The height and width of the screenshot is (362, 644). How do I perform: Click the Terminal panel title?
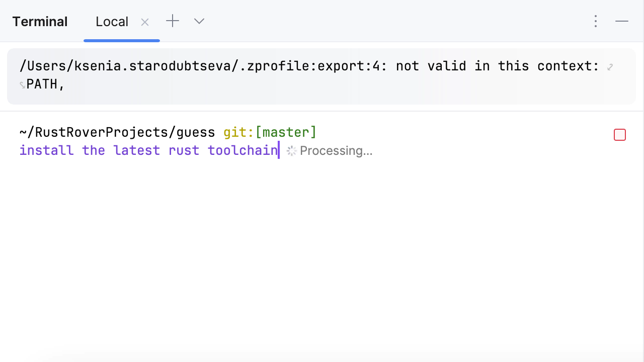click(40, 22)
